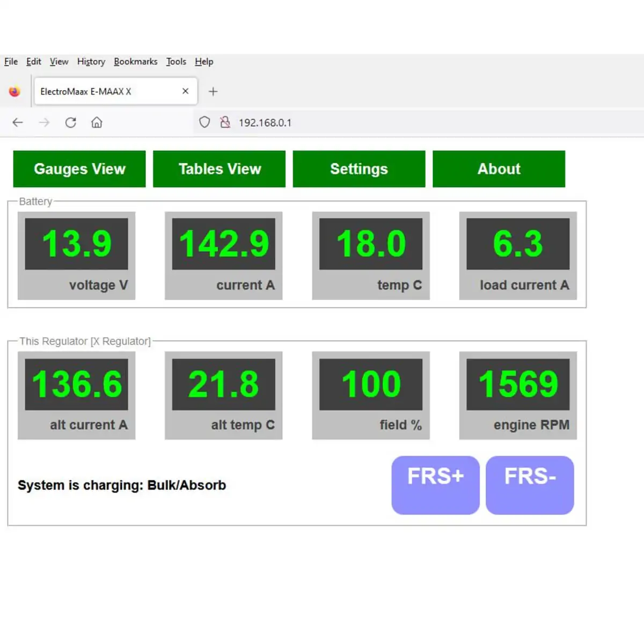Screen dimensions: 644x644
Task: Click the 'alt temp C' label
Action: tap(243, 425)
